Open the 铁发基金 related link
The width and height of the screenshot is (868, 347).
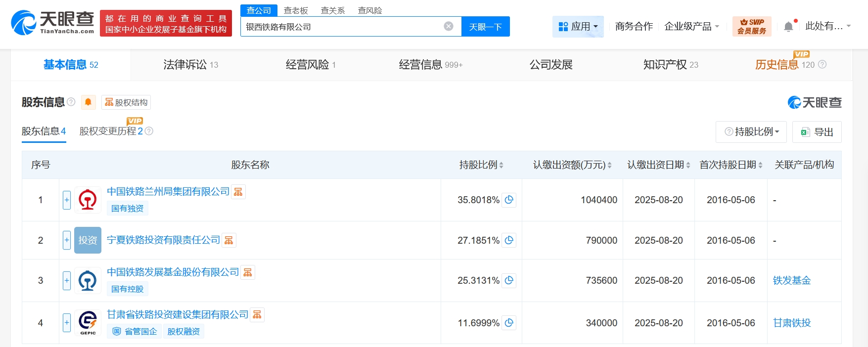pyautogui.click(x=791, y=280)
